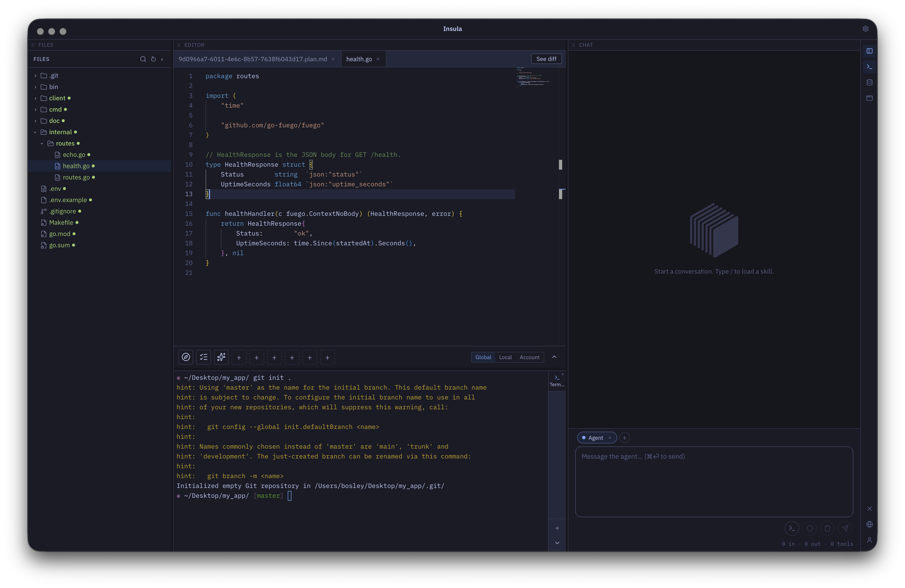Expand the bin folder

100,87
